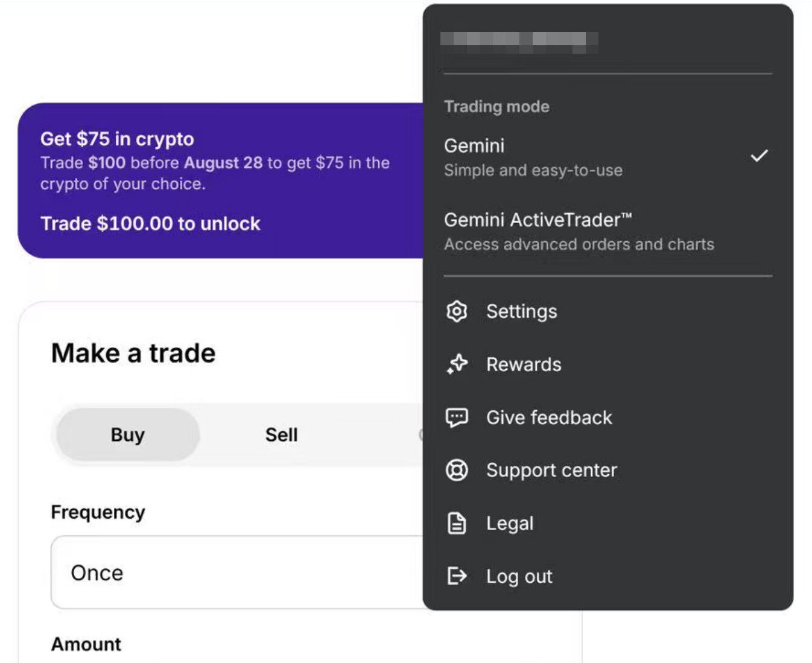
Task: Click the Legal menu label
Action: pos(510,523)
